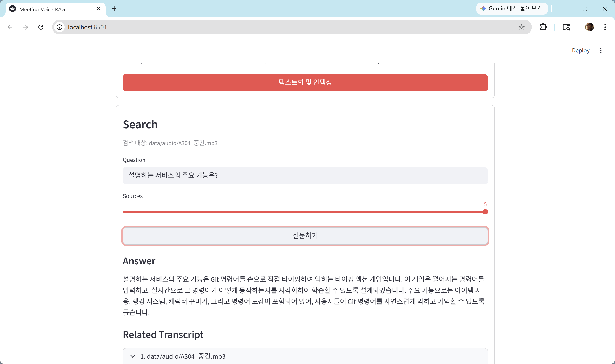
Task: Click the '검색 대상: data/audio/A304_중간.mp3' caption
Action: 170,143
